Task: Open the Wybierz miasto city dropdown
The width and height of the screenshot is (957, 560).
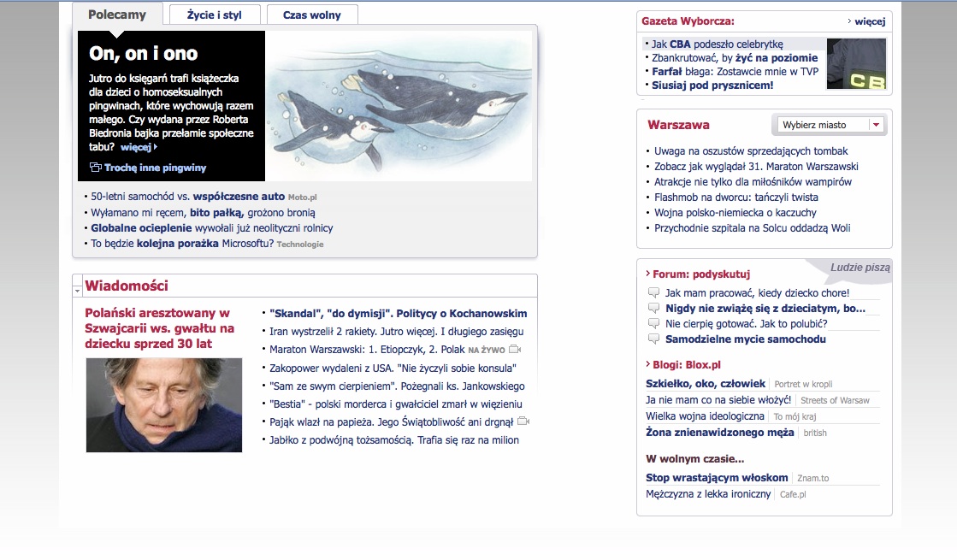Action: pyautogui.click(x=829, y=125)
